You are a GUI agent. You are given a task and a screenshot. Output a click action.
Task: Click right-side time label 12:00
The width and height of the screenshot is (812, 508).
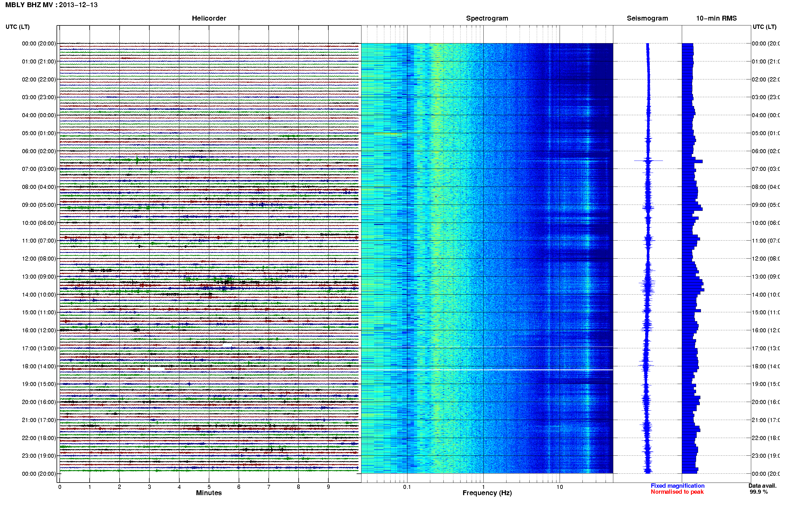coord(765,259)
